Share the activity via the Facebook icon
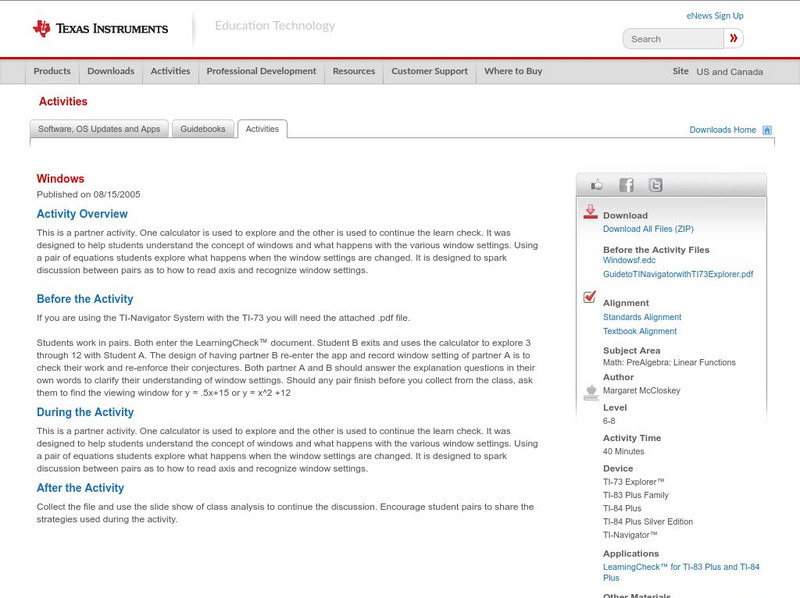Screen dimensions: 800x598 [x=626, y=185]
